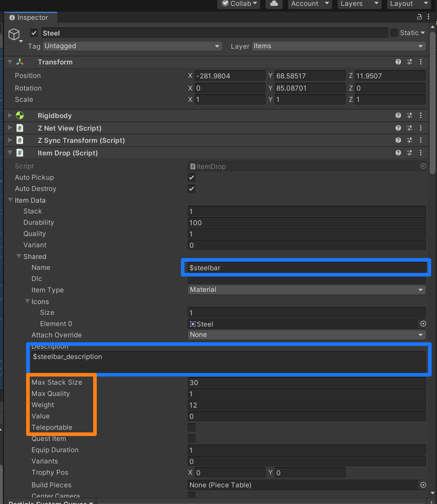Viewport: 437px width, 504px height.
Task: Collapse the Shared foldout
Action: point(19,256)
